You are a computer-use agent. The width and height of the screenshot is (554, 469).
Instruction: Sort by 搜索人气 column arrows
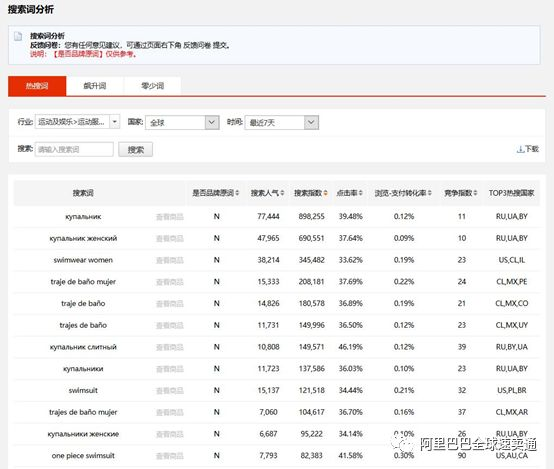tap(282, 193)
